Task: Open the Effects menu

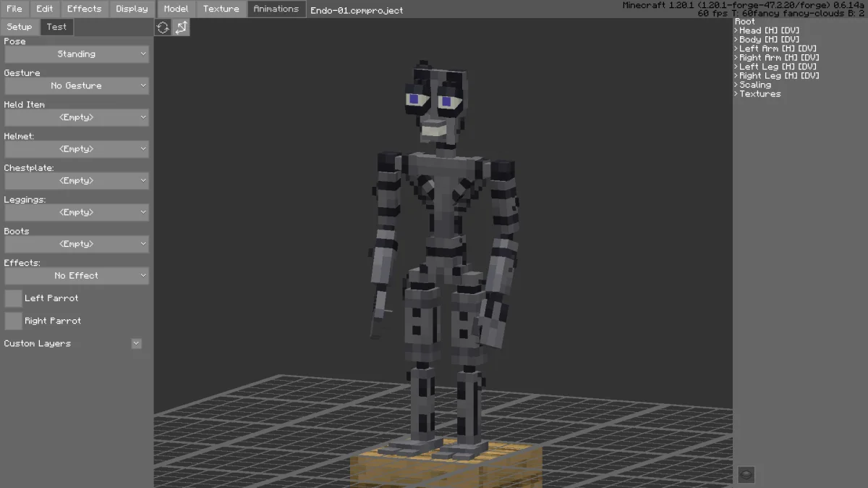Action: click(x=85, y=9)
